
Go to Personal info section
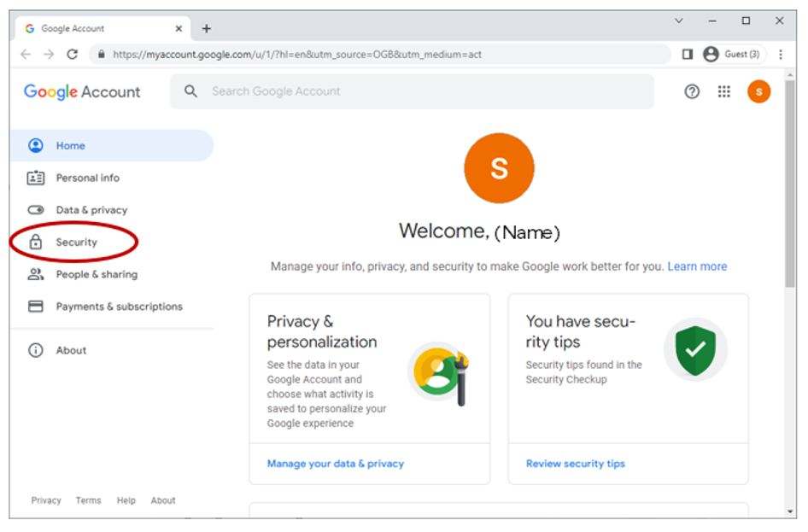87,178
